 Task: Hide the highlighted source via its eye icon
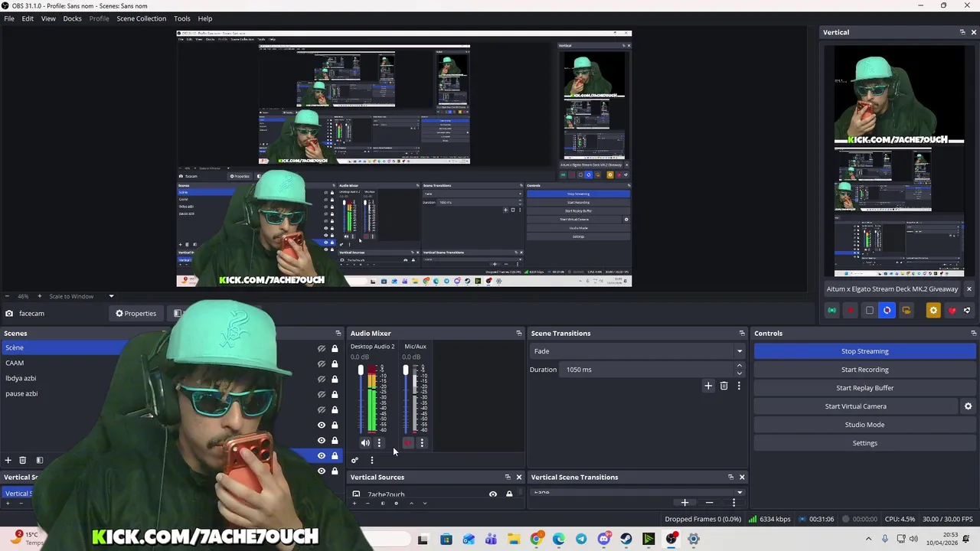(x=322, y=455)
